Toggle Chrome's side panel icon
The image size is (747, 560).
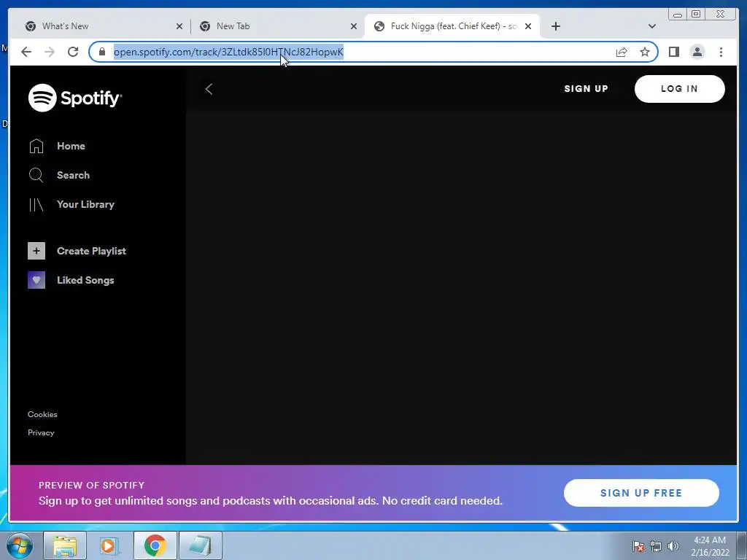[673, 52]
